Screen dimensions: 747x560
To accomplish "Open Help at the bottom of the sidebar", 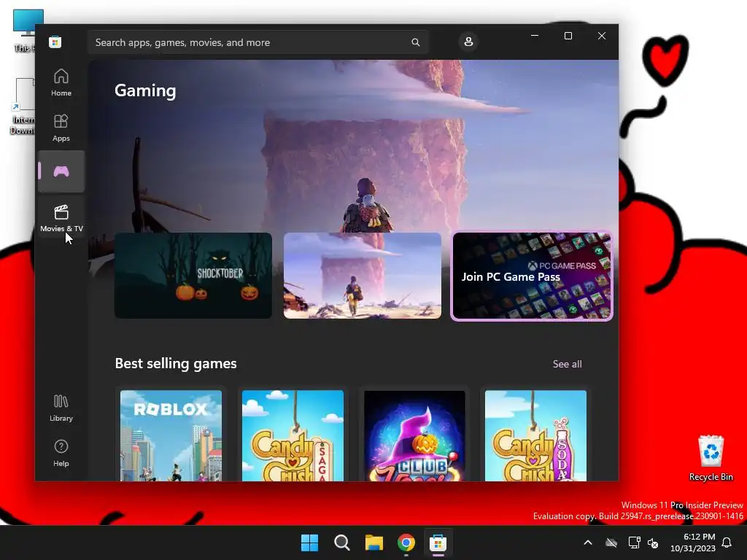I will pos(61,453).
